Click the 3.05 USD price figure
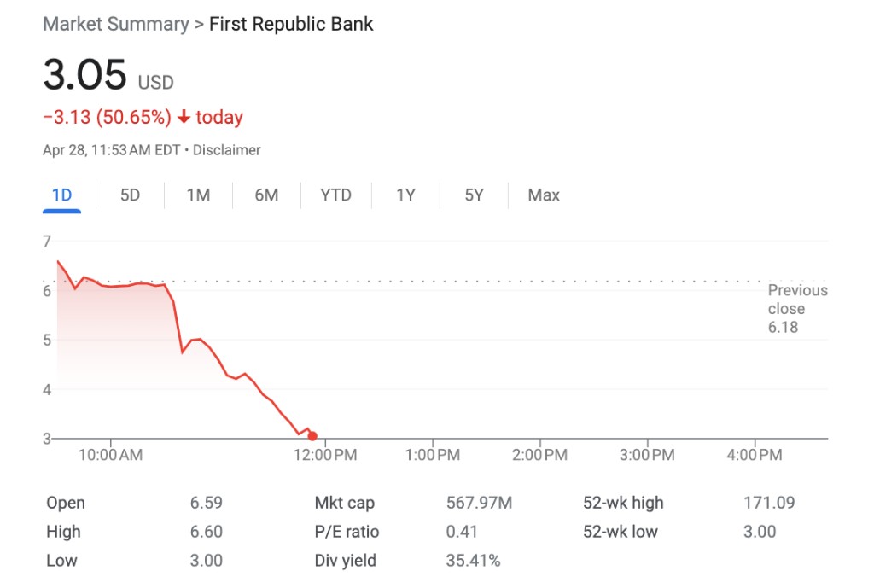 85,76
